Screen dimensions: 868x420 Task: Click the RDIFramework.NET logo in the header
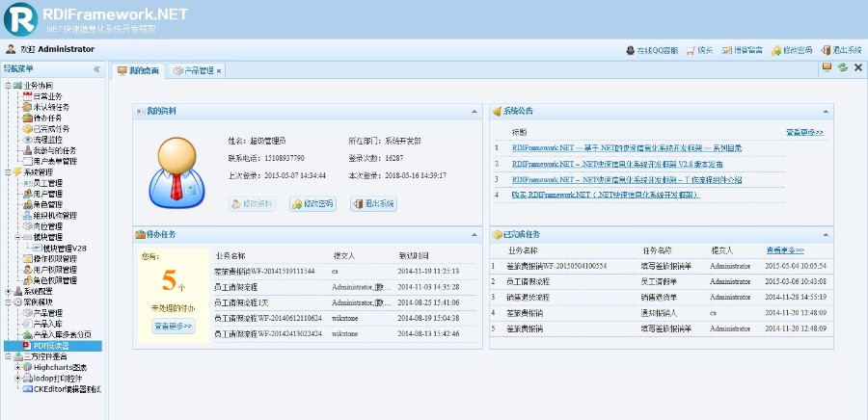(x=95, y=19)
